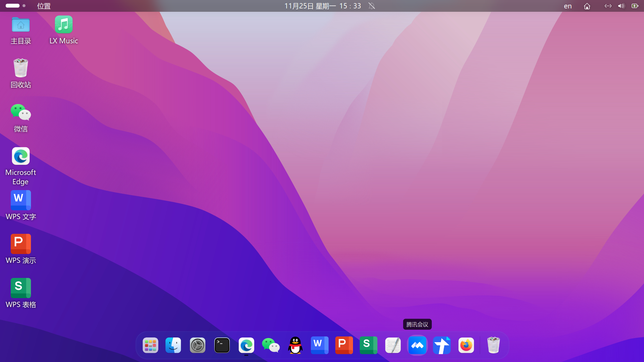Open 微信 WeChat desktop shortcut

pyautogui.click(x=21, y=118)
